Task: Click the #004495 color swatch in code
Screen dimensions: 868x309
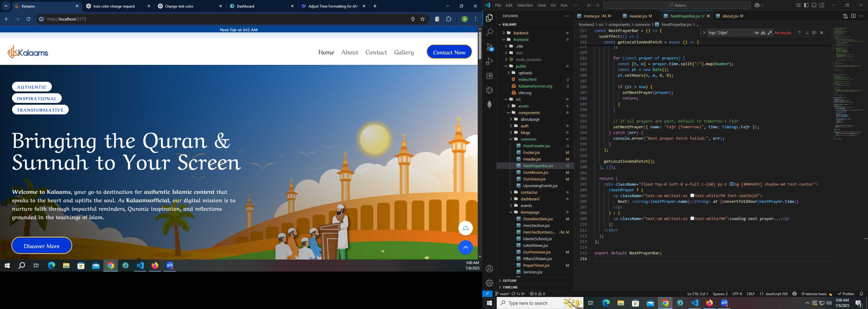Action: coord(731,184)
